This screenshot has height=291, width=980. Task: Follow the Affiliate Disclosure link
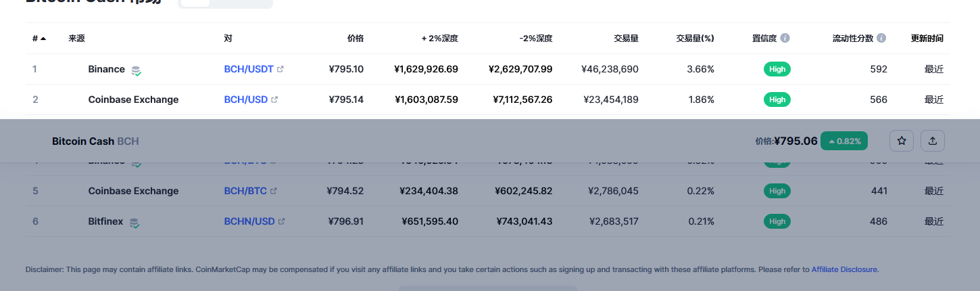(x=844, y=269)
